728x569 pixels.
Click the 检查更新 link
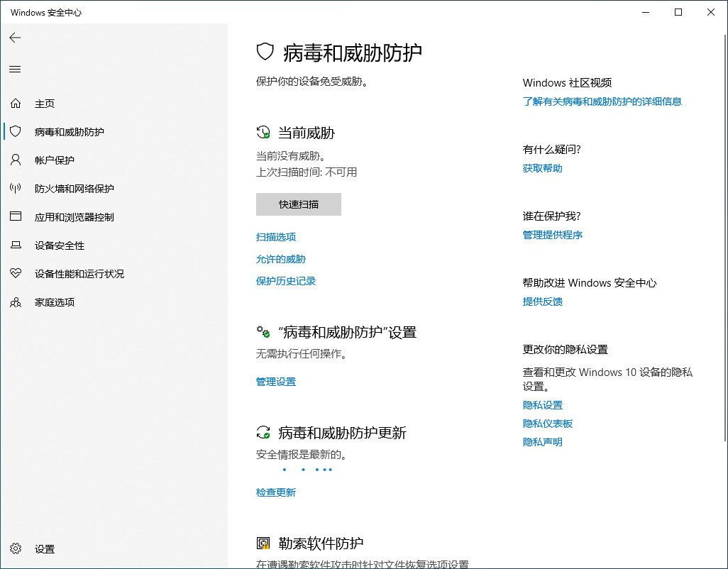[276, 492]
